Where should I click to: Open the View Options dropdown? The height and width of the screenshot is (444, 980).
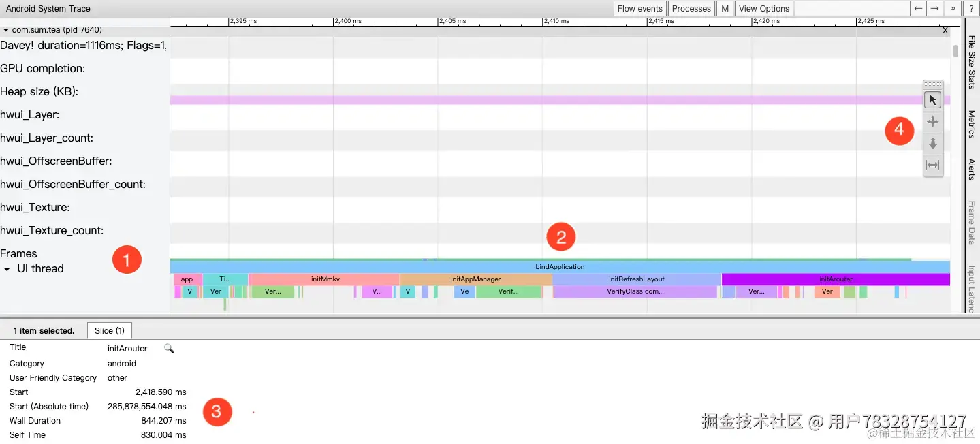763,9
